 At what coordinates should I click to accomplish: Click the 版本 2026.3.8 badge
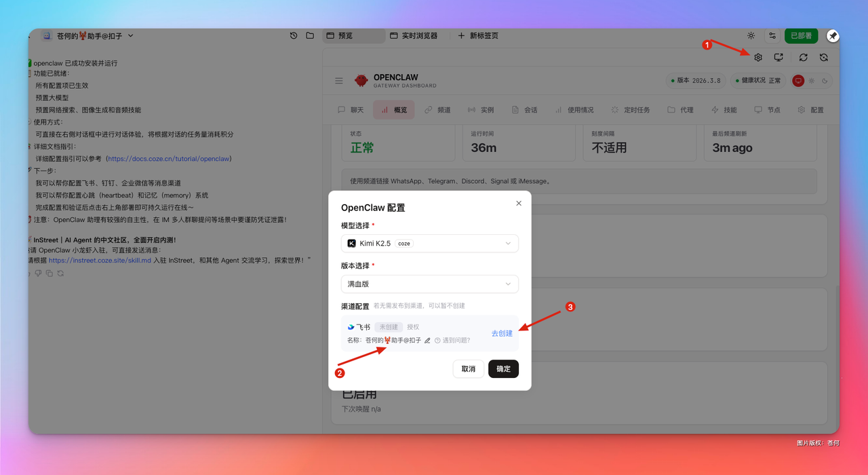point(696,81)
